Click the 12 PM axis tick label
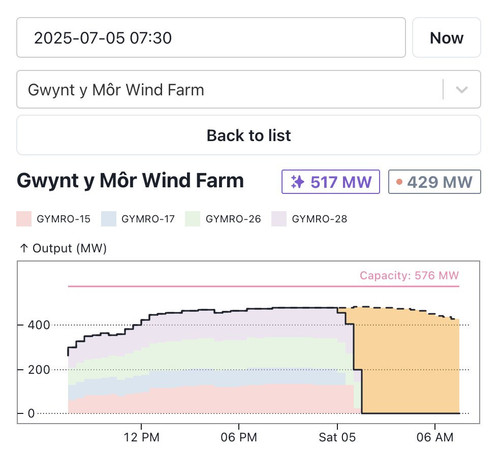Viewport: 500px width, 460px height. click(141, 437)
